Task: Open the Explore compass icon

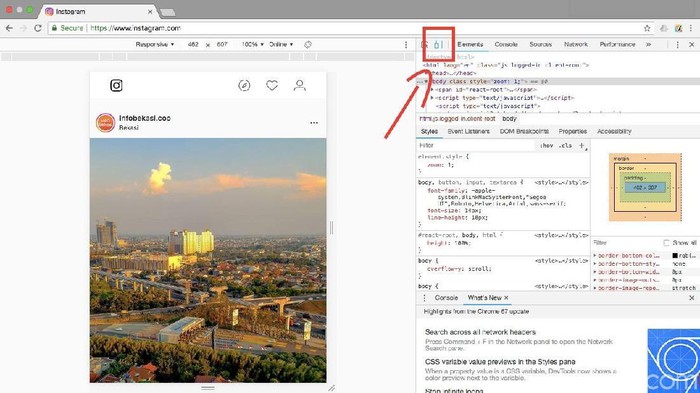Action: [244, 85]
